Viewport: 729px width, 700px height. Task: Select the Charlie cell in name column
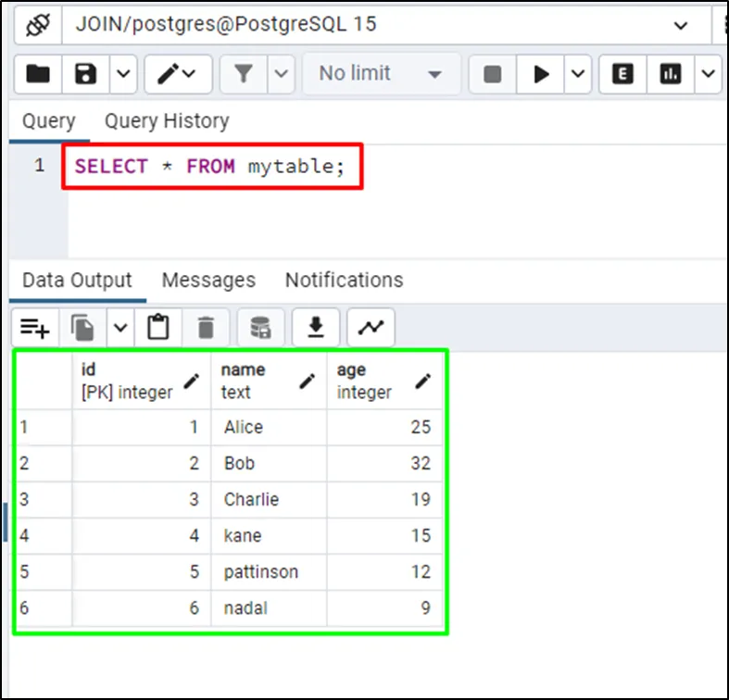(251, 499)
